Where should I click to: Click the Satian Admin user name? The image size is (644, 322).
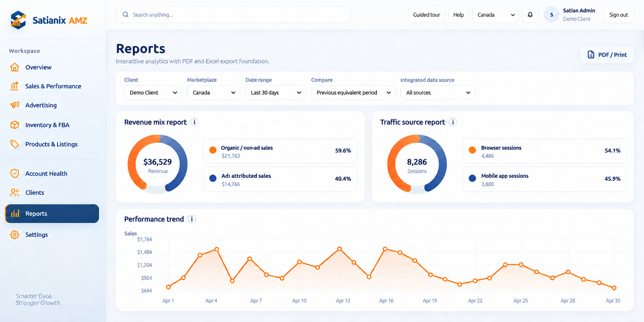point(579,11)
